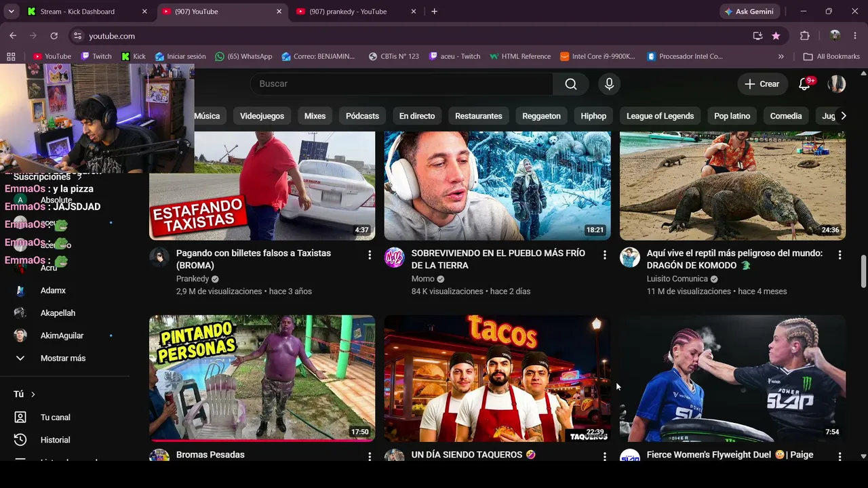
Task: Show more category chips with right arrow
Action: coord(843,116)
